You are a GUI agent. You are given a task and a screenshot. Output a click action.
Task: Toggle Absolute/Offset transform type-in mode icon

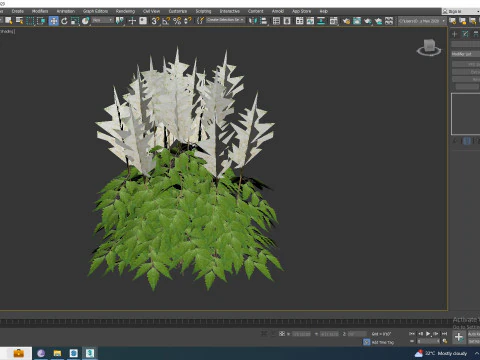pyautogui.click(x=282, y=333)
